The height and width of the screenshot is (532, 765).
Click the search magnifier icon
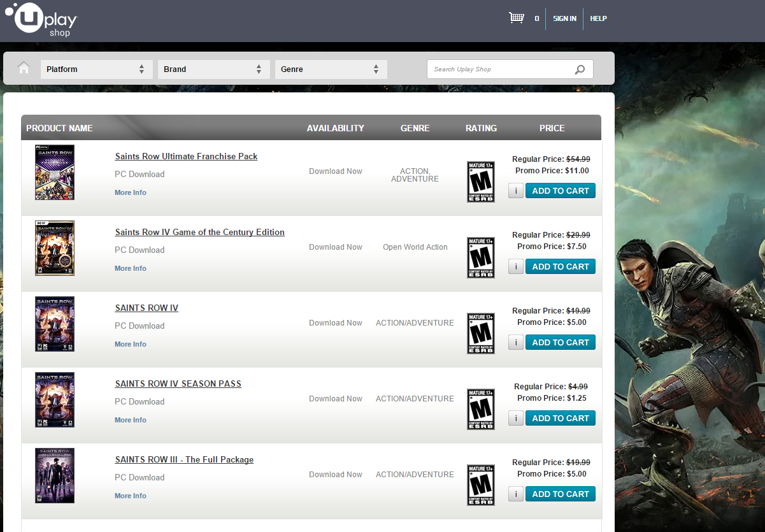580,69
